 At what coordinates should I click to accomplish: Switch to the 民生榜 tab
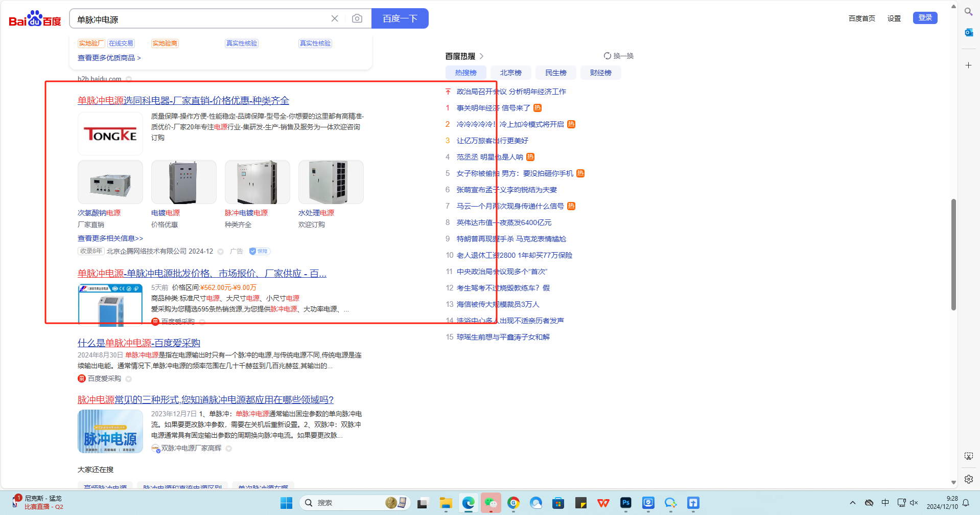[556, 73]
